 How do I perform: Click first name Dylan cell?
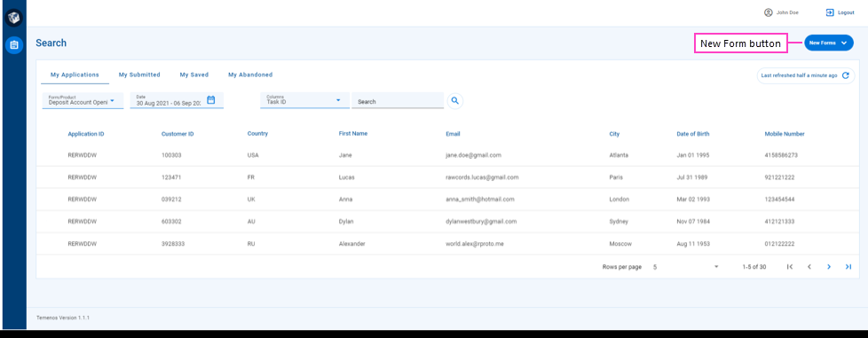tap(346, 221)
